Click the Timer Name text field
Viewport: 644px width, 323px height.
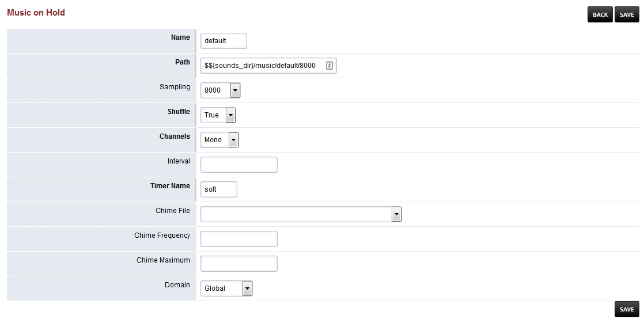[x=219, y=189]
